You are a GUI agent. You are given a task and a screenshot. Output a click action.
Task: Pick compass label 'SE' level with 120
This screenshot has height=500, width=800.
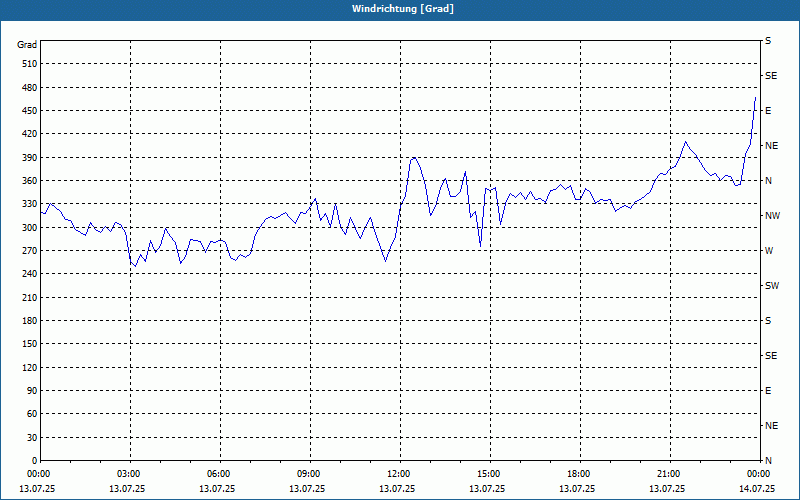[x=771, y=356]
